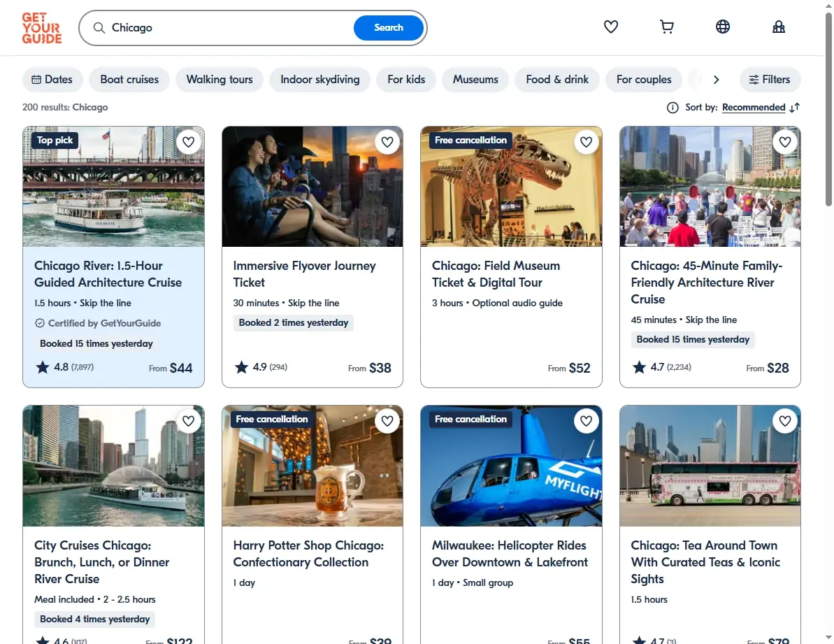
Task: Click the blue MyFlight helicopter photo
Action: [511, 466]
